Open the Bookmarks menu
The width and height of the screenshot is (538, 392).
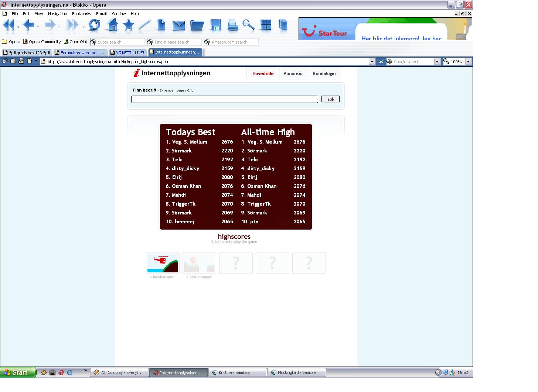81,14
